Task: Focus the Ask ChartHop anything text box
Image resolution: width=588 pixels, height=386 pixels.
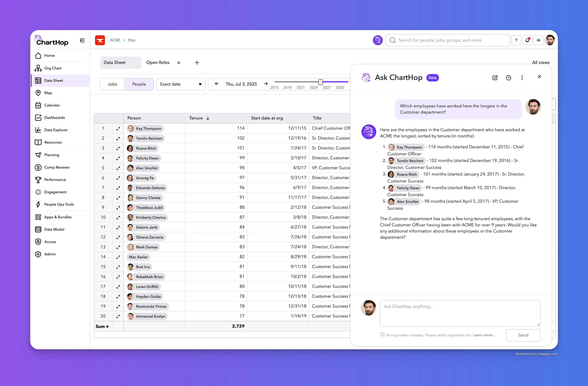Action: [460, 313]
